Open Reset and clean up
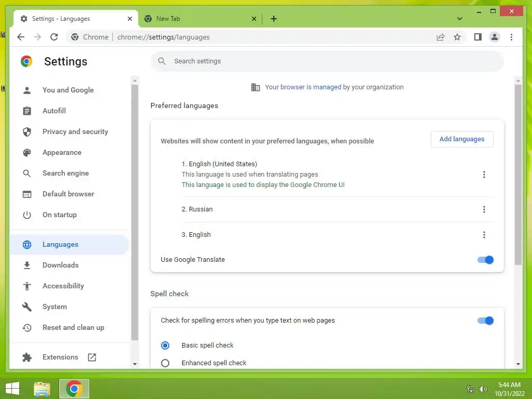532x399 pixels. (x=73, y=327)
